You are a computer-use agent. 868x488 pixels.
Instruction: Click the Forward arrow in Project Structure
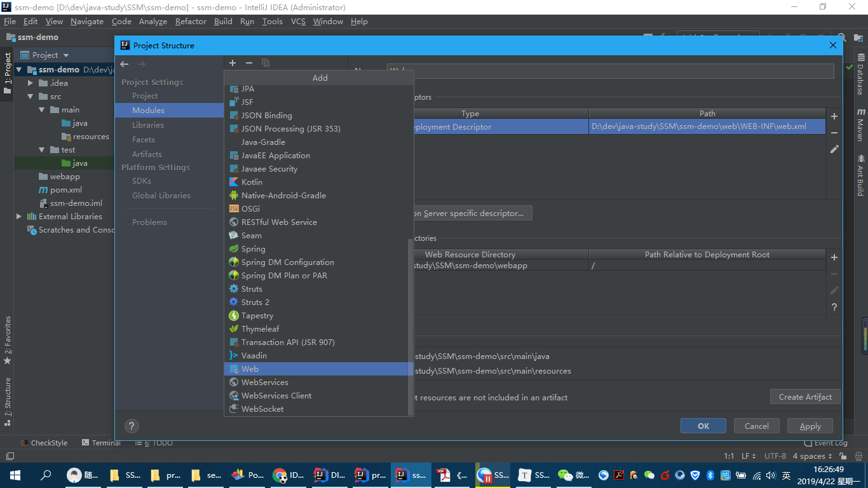pyautogui.click(x=141, y=64)
